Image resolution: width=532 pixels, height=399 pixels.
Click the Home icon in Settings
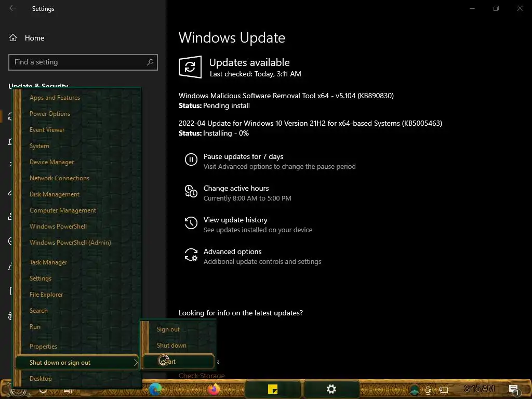[x=13, y=38]
